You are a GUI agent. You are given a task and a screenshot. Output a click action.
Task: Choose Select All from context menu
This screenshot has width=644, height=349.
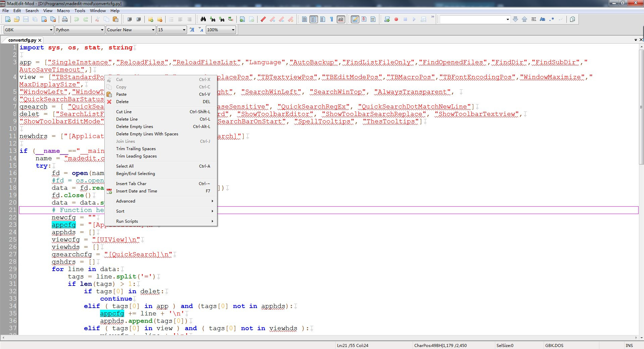pos(161,166)
